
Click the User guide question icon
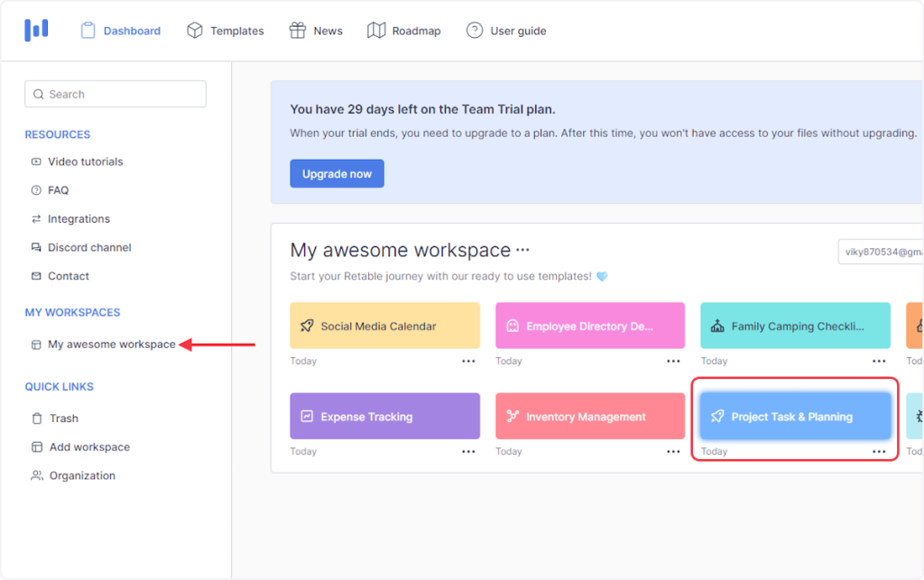point(475,31)
